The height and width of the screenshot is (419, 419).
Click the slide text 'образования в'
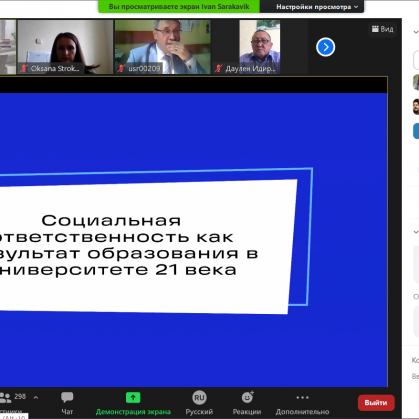(173, 253)
